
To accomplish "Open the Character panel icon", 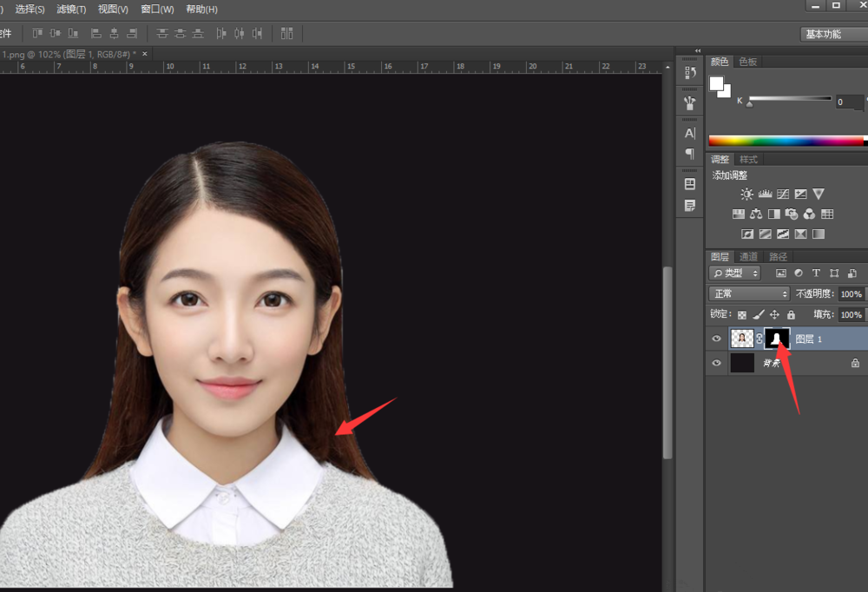I will coord(690,133).
